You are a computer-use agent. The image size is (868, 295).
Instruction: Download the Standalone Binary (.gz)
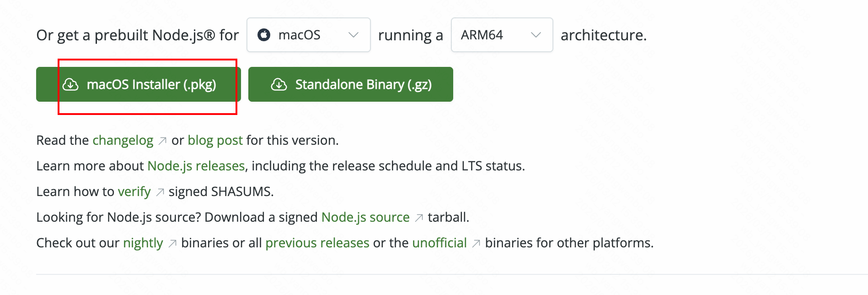[x=351, y=84]
